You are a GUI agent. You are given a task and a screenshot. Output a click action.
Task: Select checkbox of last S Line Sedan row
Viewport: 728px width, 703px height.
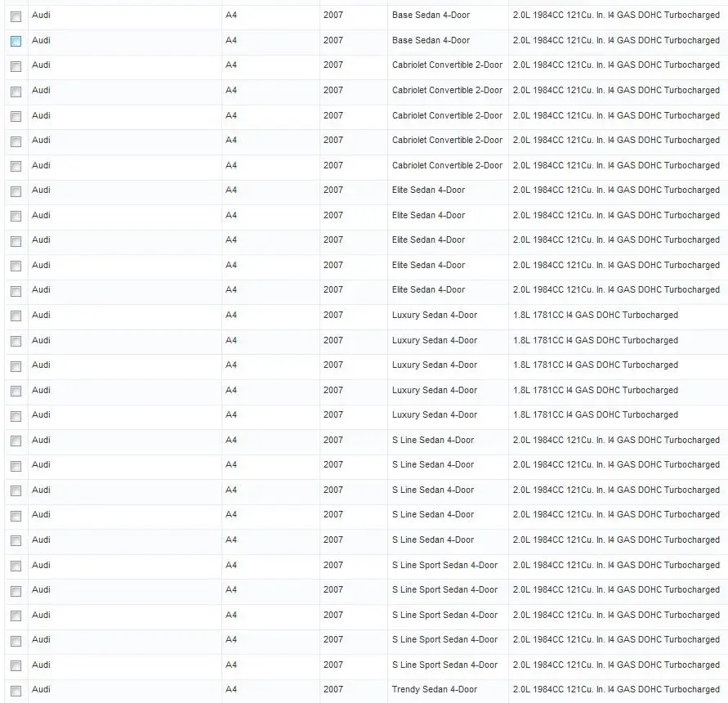pos(16,541)
